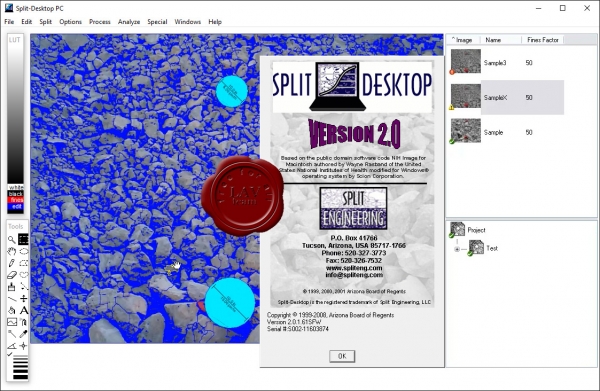
Task: Click fines factor 50 for Sample3
Action: pyautogui.click(x=529, y=63)
